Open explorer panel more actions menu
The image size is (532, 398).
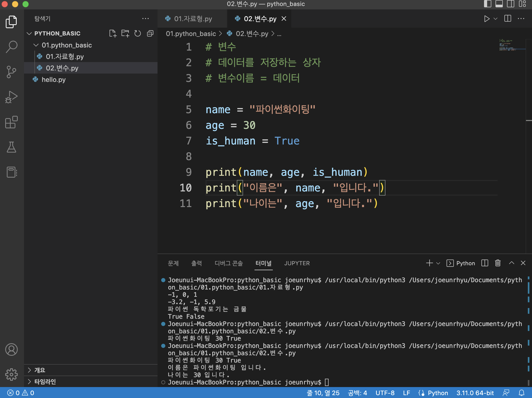coord(146,19)
